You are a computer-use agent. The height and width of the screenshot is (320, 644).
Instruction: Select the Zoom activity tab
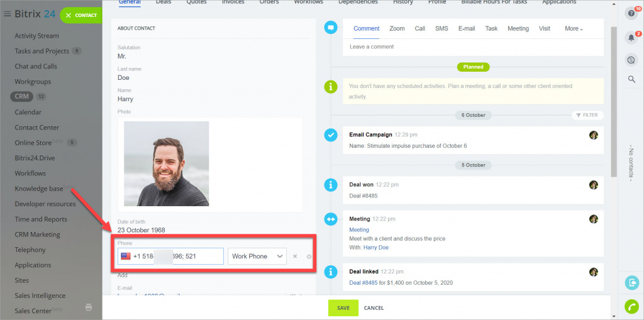pyautogui.click(x=397, y=28)
